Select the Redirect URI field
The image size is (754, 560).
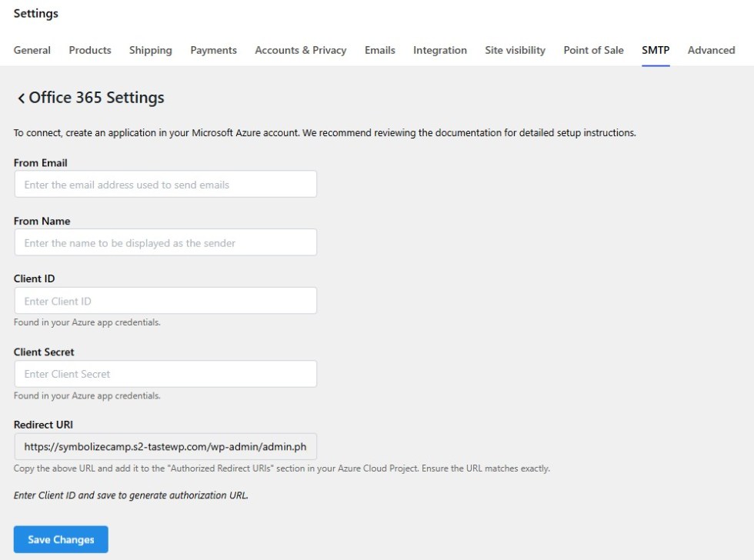165,446
